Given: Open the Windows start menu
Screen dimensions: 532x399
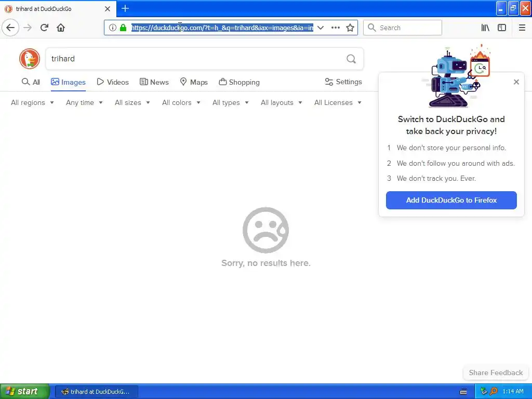Looking at the screenshot, I should [25, 391].
